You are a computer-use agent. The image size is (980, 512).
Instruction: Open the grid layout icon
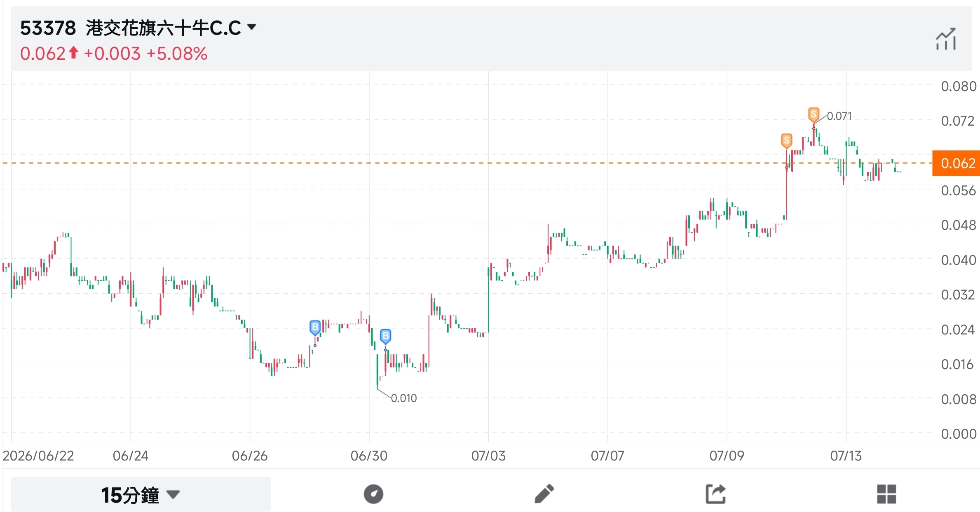tap(886, 494)
